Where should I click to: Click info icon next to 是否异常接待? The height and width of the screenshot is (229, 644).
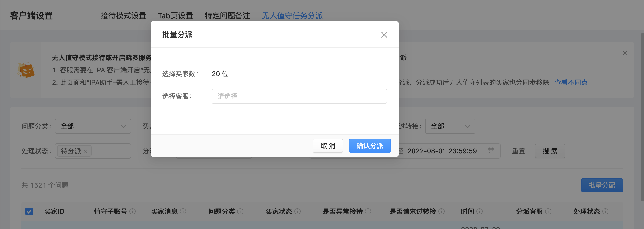pyautogui.click(x=368, y=212)
